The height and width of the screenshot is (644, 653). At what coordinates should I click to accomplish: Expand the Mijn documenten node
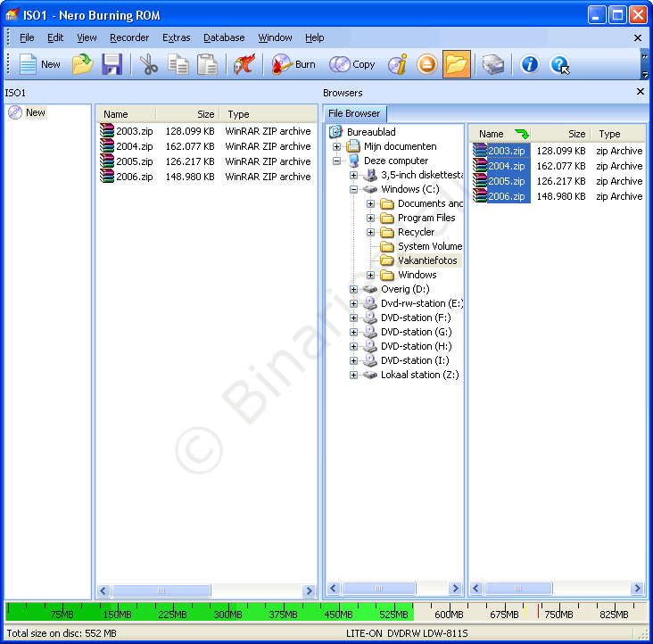[336, 146]
